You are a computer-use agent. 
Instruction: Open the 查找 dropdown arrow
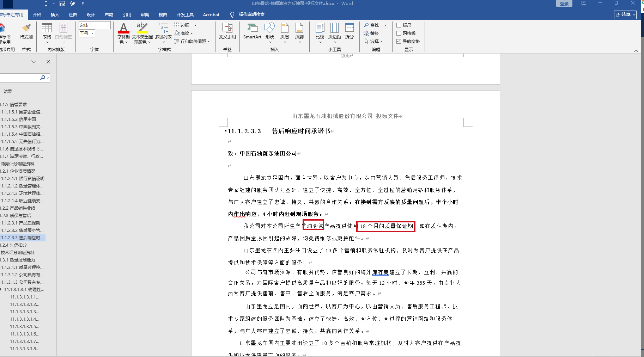385,25
